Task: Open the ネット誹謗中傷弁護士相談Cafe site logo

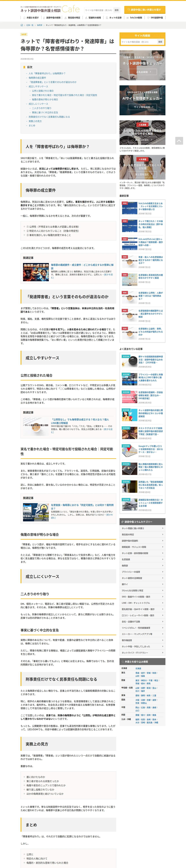Action: pyautogui.click(x=50, y=9)
